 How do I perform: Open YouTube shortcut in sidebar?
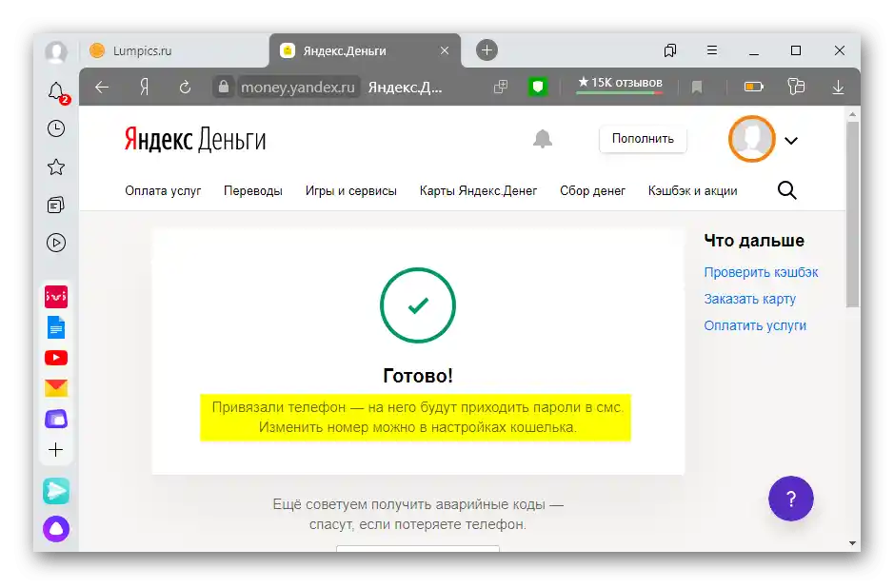click(x=56, y=358)
